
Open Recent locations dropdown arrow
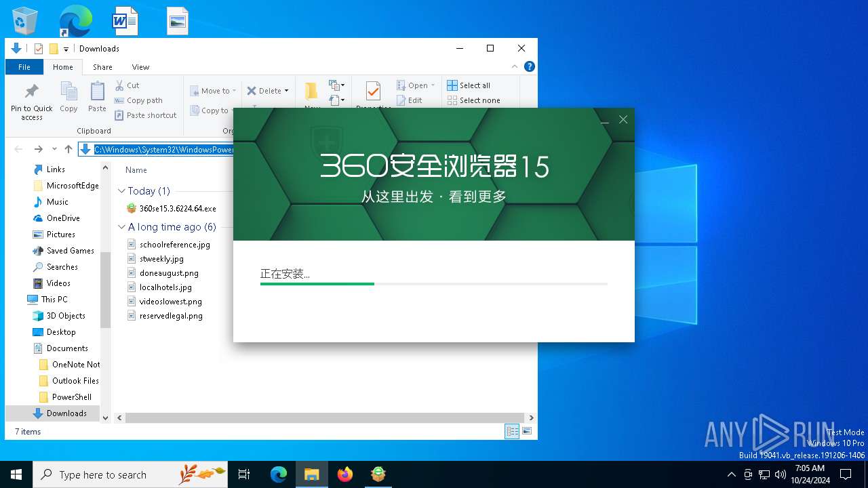pyautogui.click(x=54, y=149)
